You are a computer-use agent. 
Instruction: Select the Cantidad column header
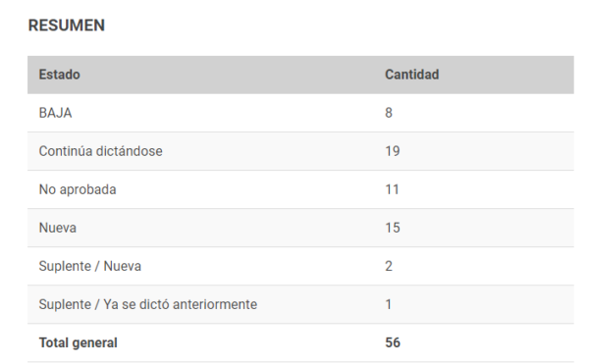click(411, 75)
